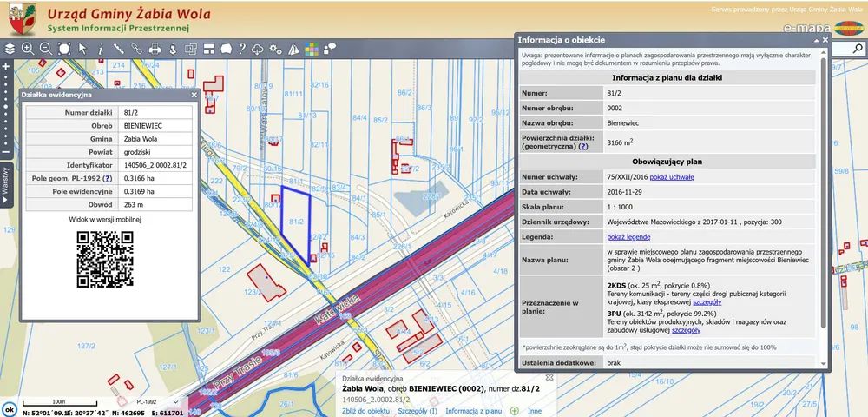Click the printer icon to print map

click(x=155, y=49)
